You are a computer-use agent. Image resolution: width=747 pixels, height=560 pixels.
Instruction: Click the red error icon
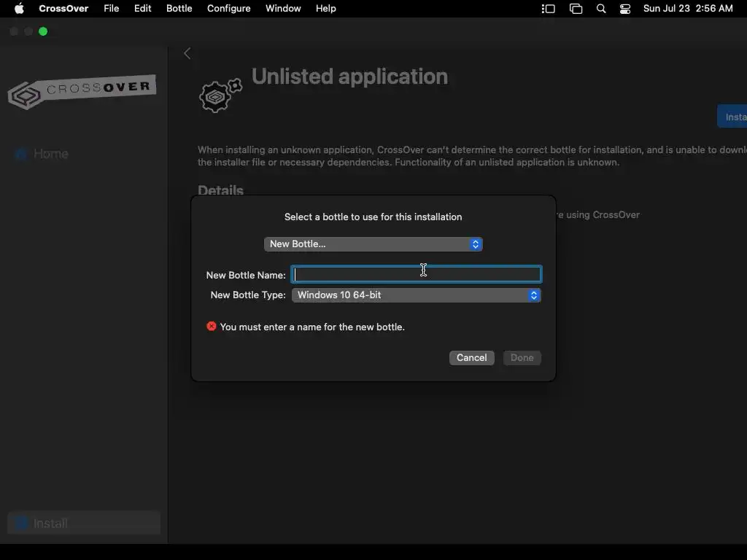(212, 326)
